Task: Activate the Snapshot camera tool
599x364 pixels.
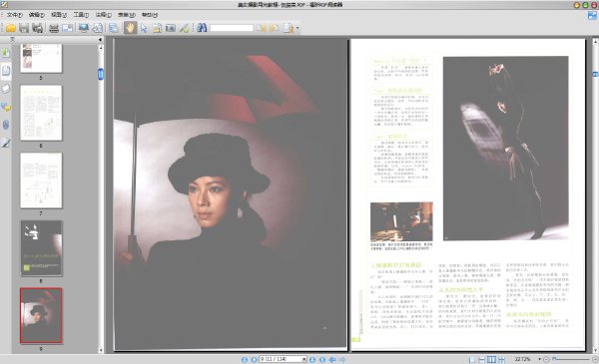Action: point(171,28)
